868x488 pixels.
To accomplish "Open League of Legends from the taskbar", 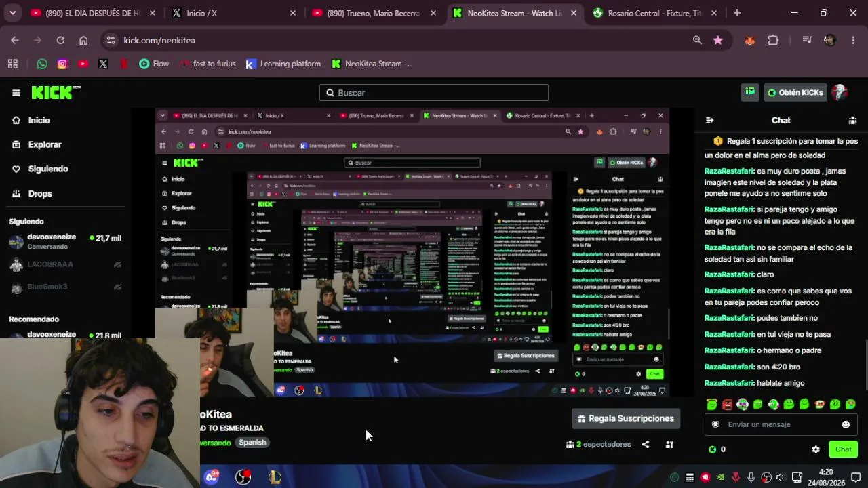I will (275, 477).
